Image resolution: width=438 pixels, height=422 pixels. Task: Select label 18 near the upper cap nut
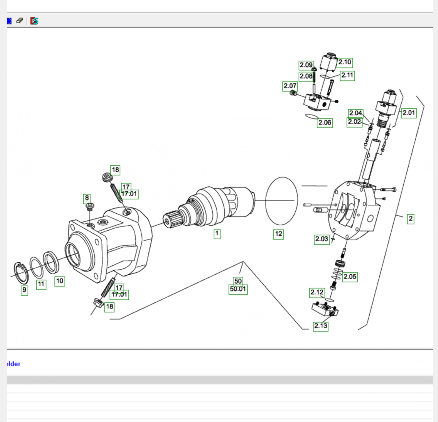[115, 170]
